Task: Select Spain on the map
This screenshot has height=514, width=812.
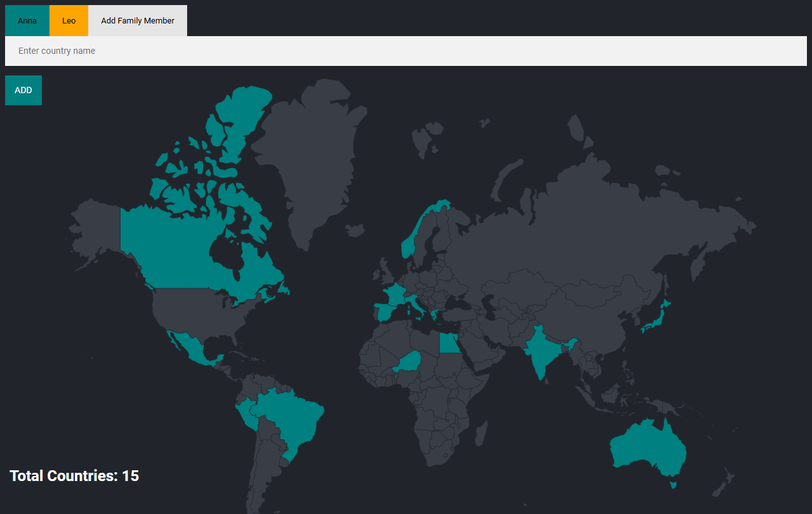Action: (385, 312)
